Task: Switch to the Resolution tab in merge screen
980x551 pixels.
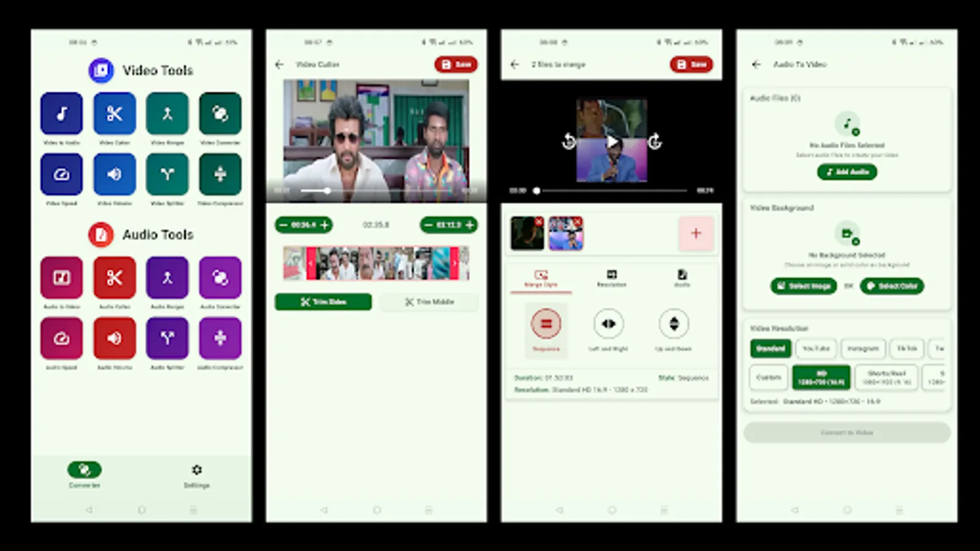Action: click(x=612, y=277)
